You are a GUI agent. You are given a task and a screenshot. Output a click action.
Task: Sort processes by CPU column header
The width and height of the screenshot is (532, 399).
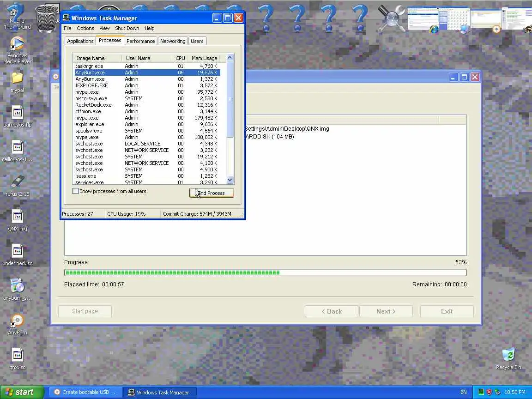pyautogui.click(x=179, y=58)
